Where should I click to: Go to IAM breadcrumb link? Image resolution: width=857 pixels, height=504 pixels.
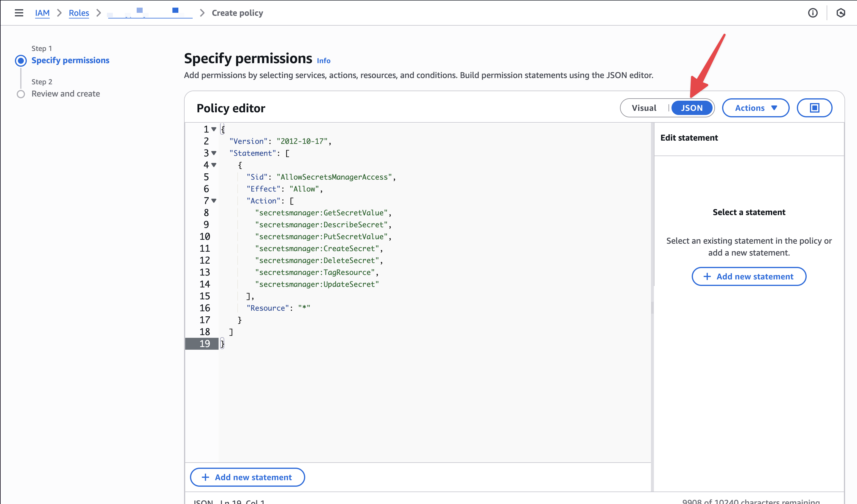(x=42, y=13)
